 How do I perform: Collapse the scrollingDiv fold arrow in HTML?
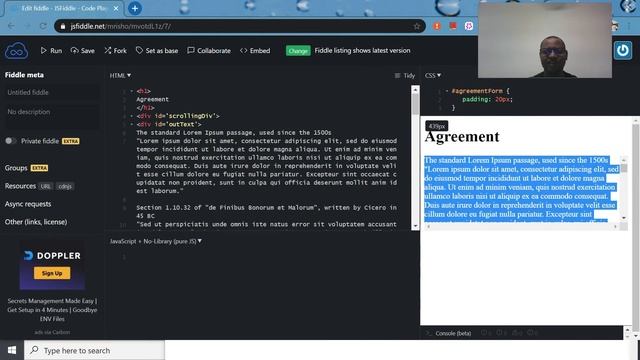[131, 116]
